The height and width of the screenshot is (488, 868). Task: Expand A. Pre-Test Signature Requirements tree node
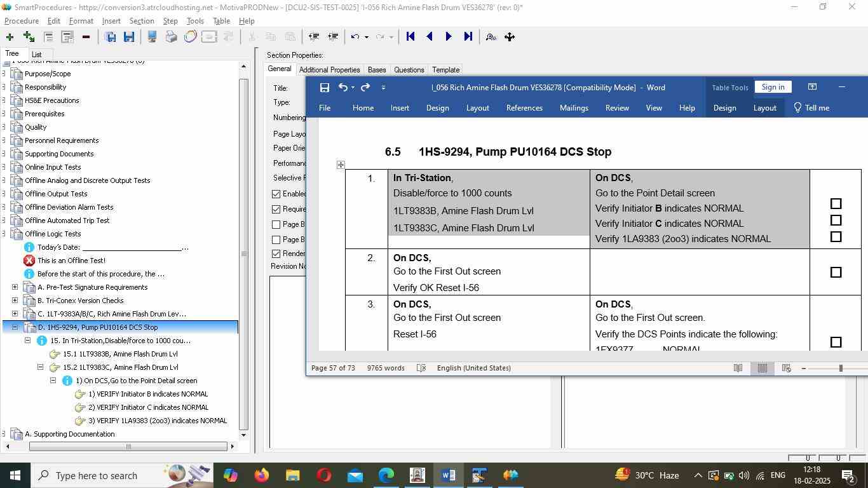click(15, 287)
